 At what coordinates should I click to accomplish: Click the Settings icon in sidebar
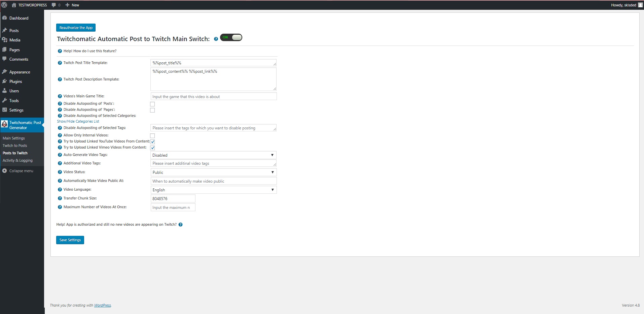[x=4, y=110]
